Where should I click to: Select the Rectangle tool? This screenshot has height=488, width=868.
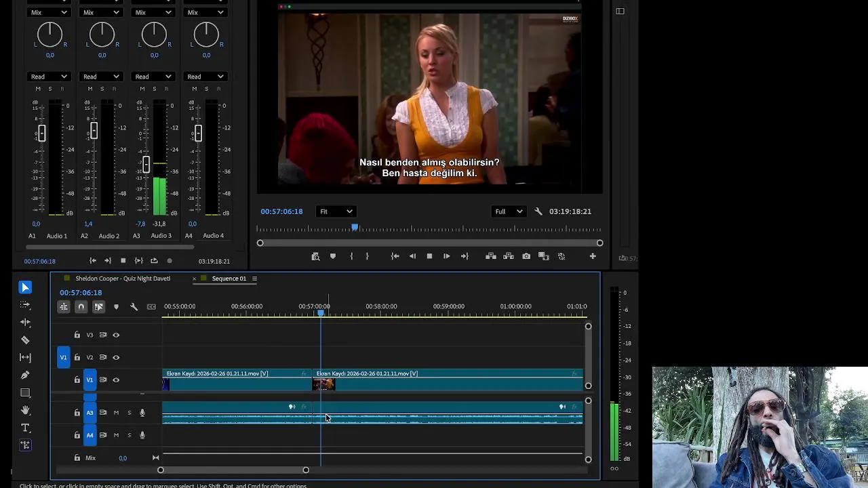tap(25, 392)
